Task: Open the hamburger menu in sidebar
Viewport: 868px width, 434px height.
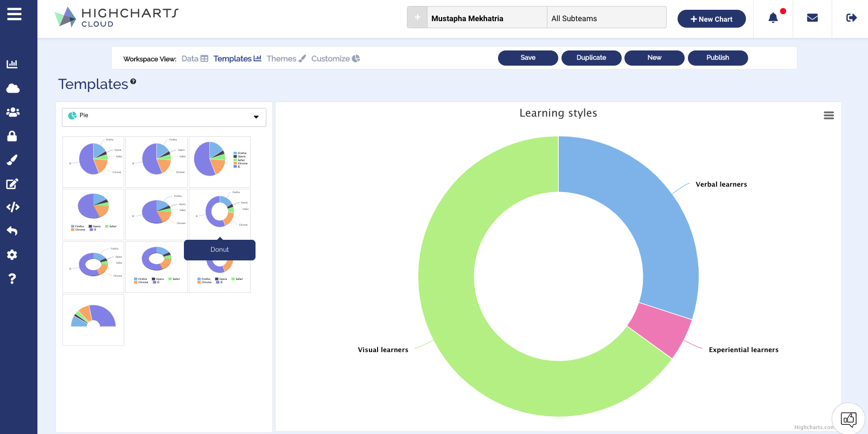Action: 14,14
